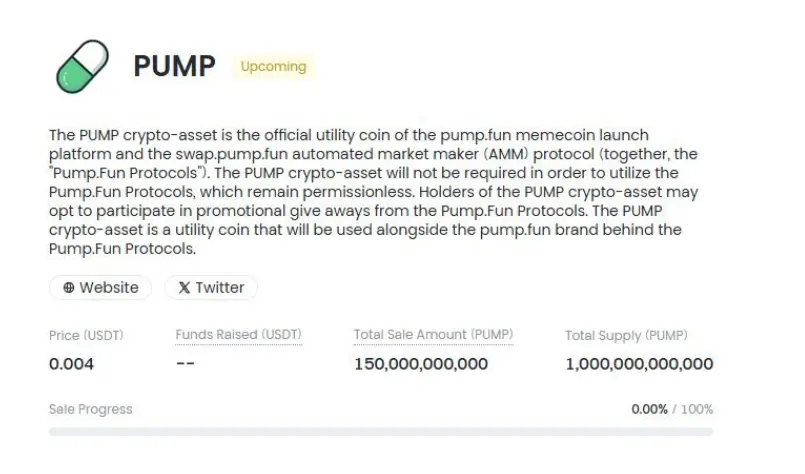Click the Funds Raised (USDT) label

coord(238,335)
